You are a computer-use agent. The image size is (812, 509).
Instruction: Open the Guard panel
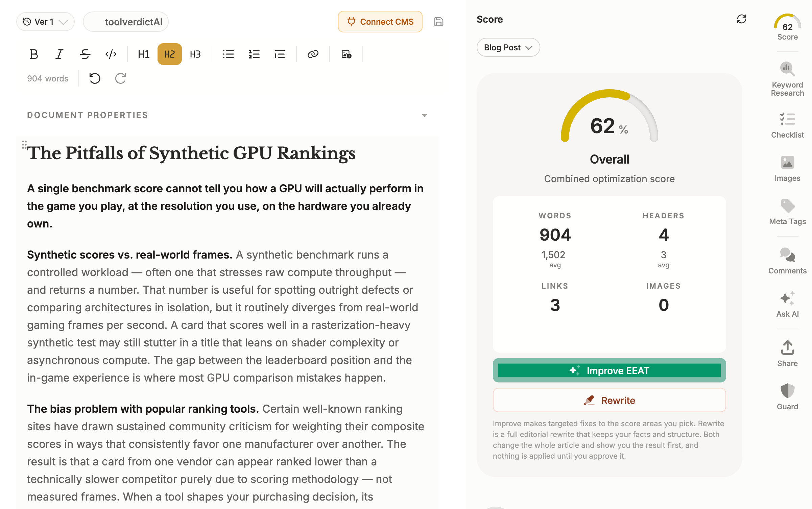tap(788, 396)
